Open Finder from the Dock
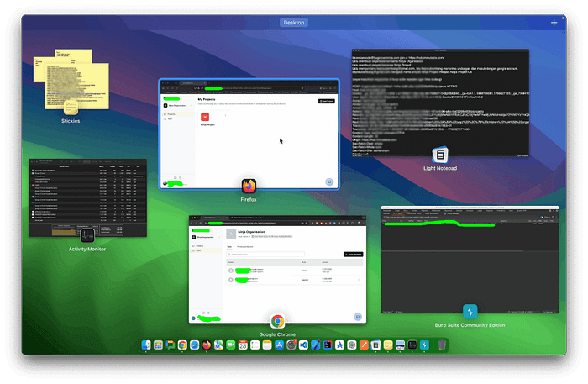 click(146, 345)
